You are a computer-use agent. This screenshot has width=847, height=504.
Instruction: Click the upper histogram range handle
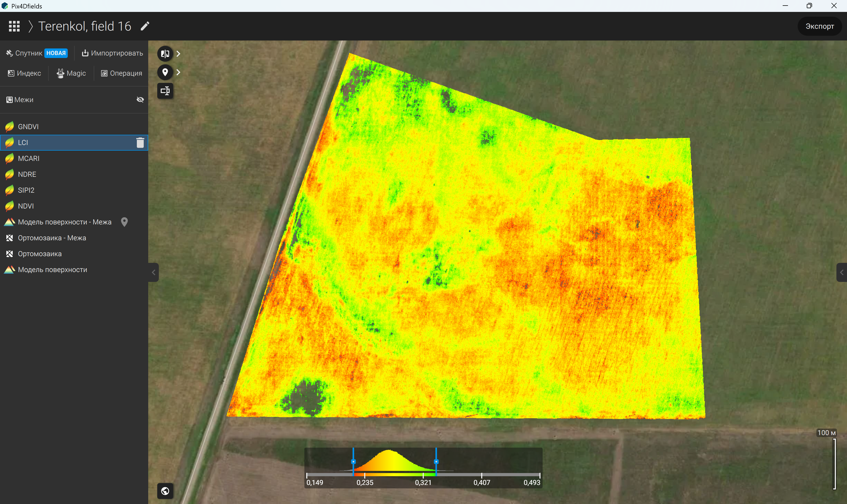click(x=436, y=462)
